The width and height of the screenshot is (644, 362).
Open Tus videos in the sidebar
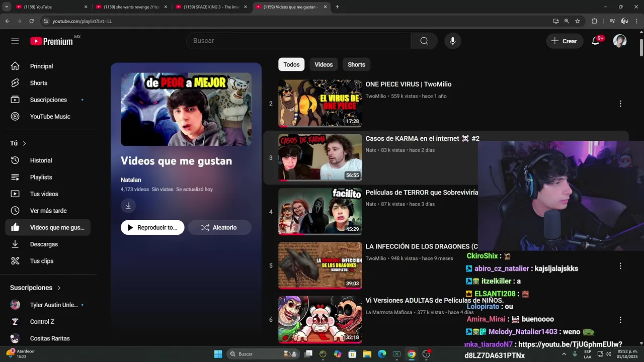(x=48, y=194)
